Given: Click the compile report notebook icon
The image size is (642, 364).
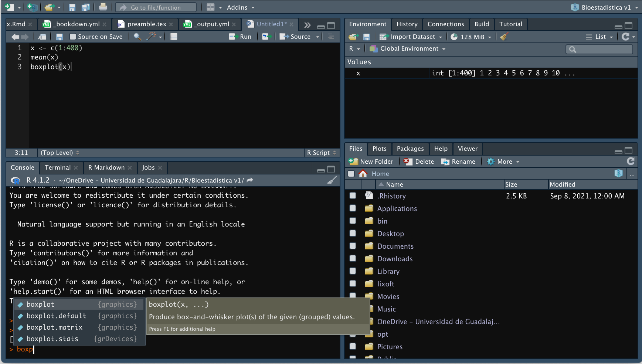Looking at the screenshot, I should pyautogui.click(x=173, y=37).
